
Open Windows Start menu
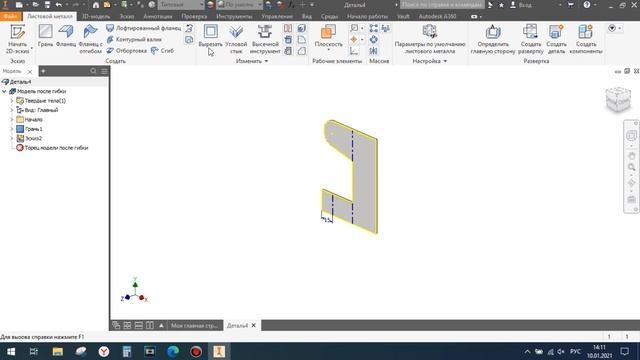coord(11,351)
